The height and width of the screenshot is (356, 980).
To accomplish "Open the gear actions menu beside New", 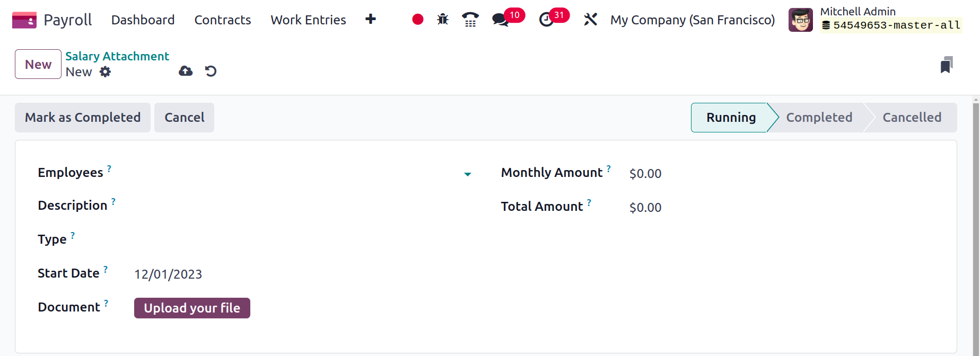I will click(106, 72).
